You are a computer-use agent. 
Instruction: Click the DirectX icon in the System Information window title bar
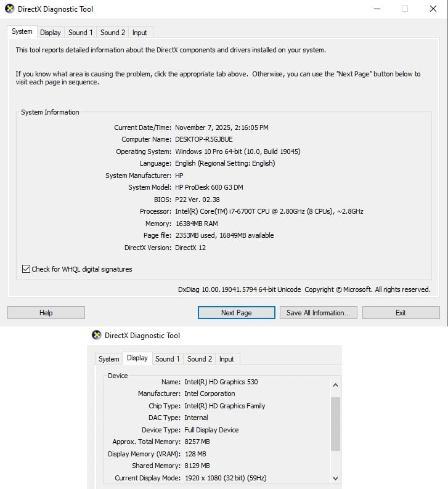tap(9, 9)
